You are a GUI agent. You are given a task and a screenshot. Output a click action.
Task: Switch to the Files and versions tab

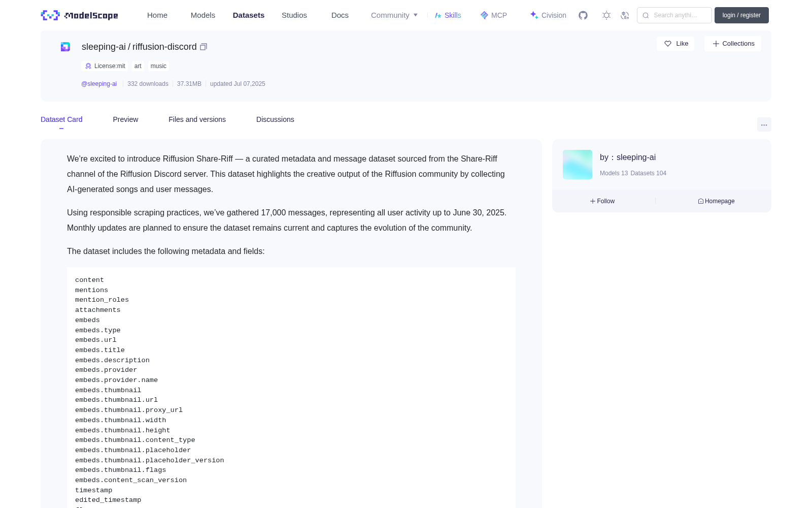[x=197, y=119]
